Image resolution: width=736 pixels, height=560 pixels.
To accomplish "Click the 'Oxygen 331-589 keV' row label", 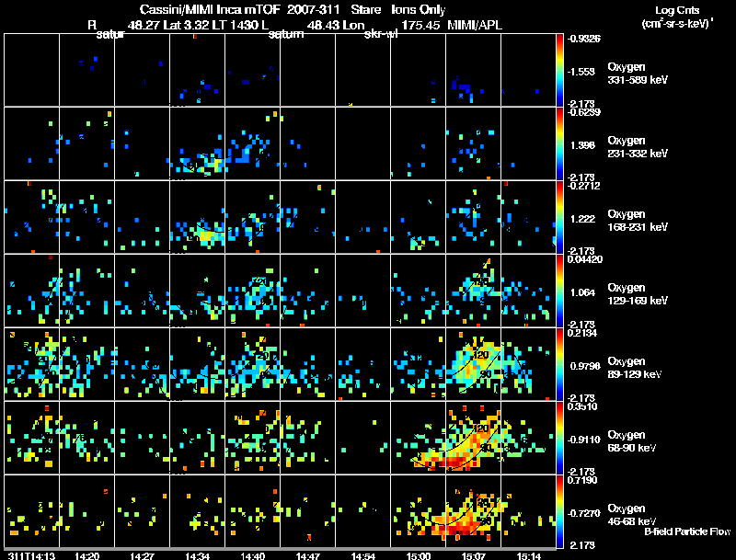I will pyautogui.click(x=638, y=74).
